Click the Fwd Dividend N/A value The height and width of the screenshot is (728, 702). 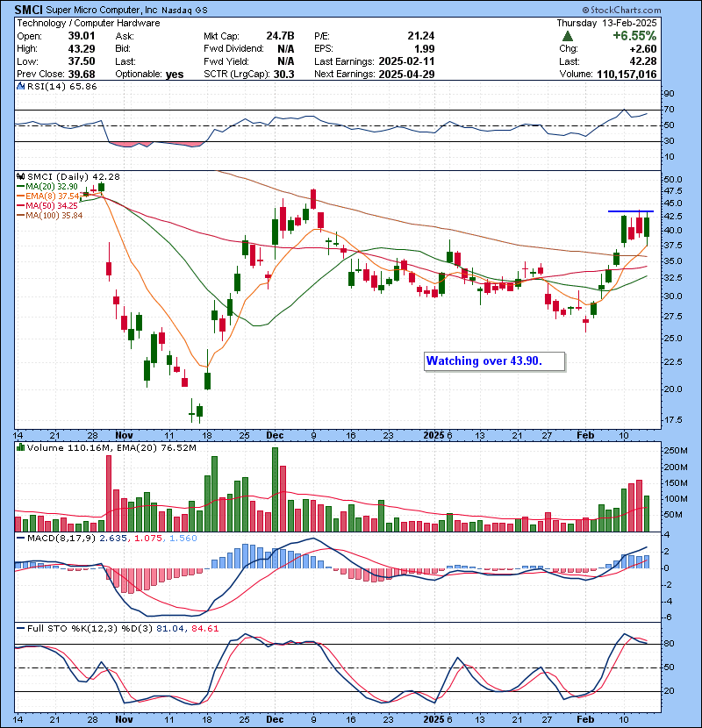tap(286, 49)
